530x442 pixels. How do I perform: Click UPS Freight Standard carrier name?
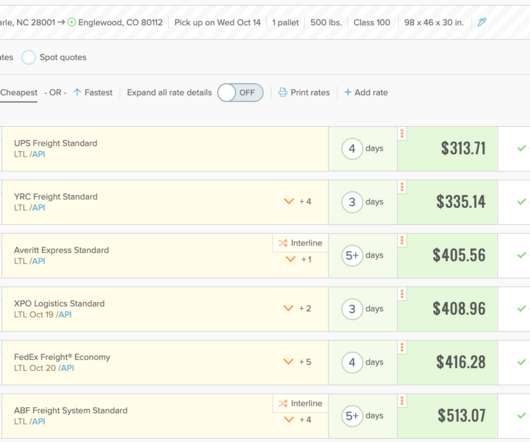(x=55, y=143)
